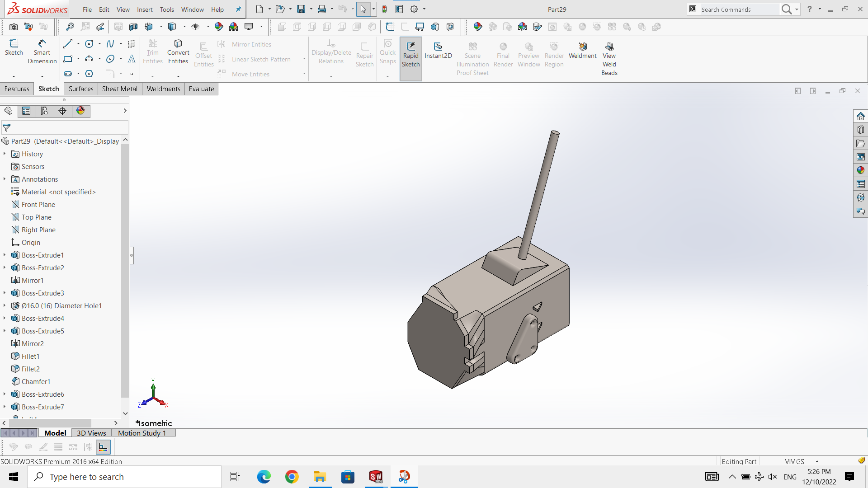This screenshot has width=868, height=488.
Task: Select the Circle sketch tool
Action: point(89,44)
